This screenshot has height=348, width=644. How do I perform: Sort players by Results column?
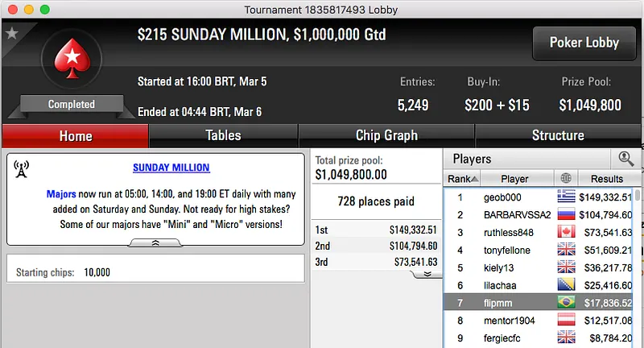606,178
